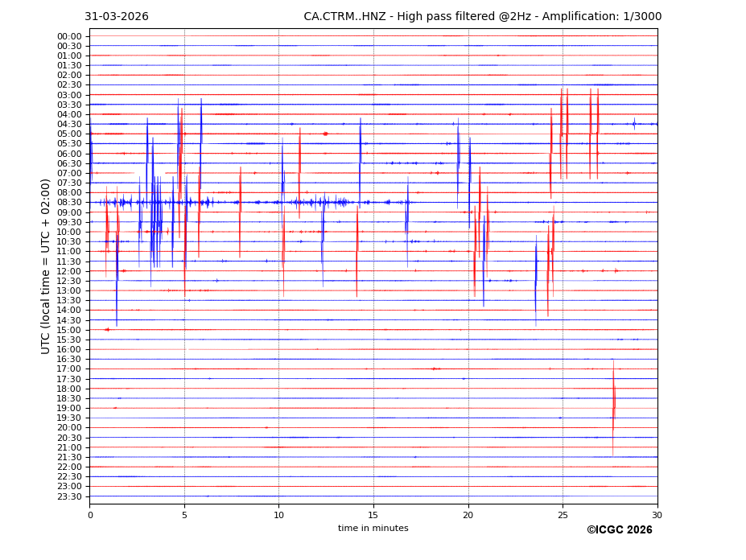
Task: Select the 18:30 time row label
Action: 69,398
